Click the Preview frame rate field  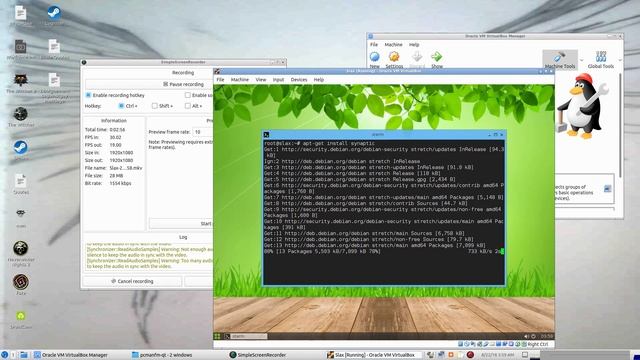(x=203, y=132)
